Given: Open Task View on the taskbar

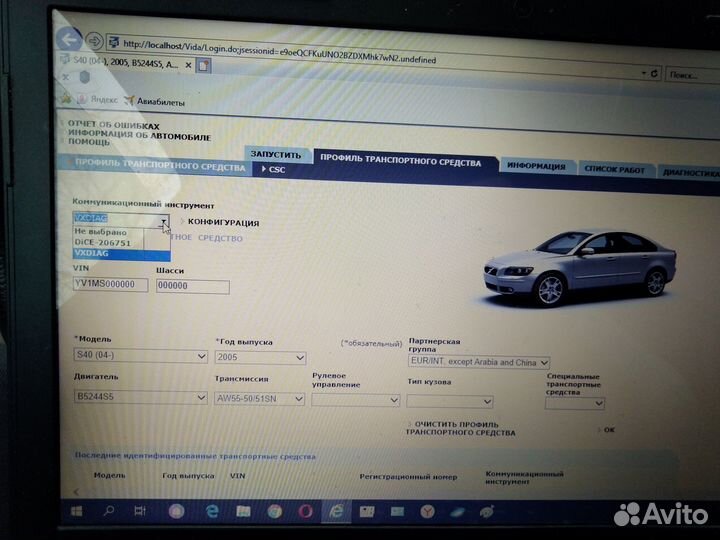Looking at the screenshot, I should pyautogui.click(x=140, y=511).
